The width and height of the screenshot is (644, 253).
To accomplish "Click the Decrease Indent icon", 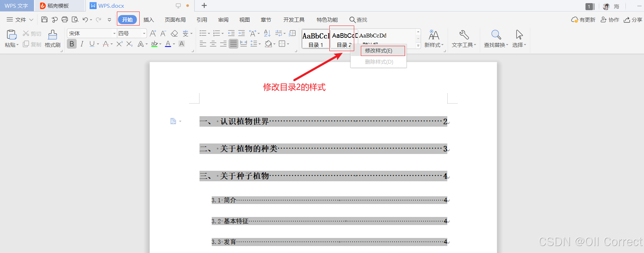I will (231, 33).
